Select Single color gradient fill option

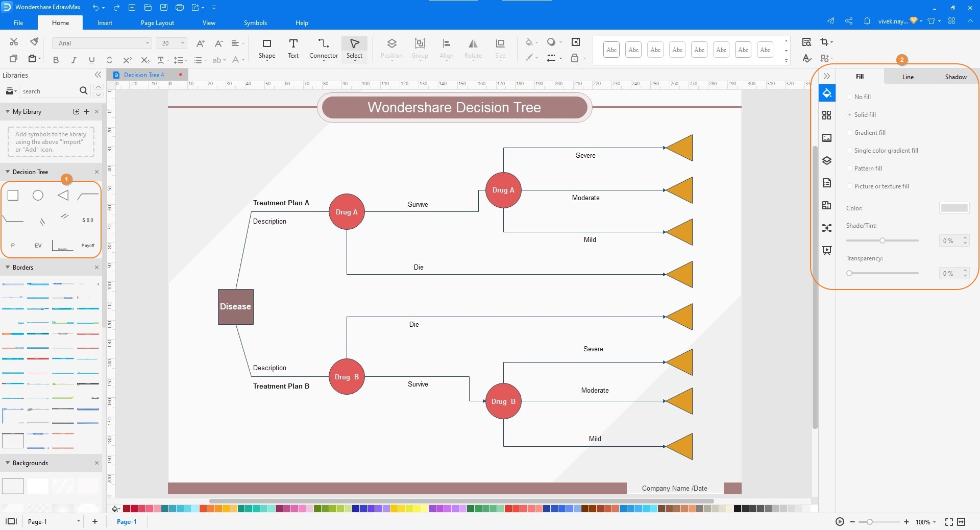click(883, 151)
